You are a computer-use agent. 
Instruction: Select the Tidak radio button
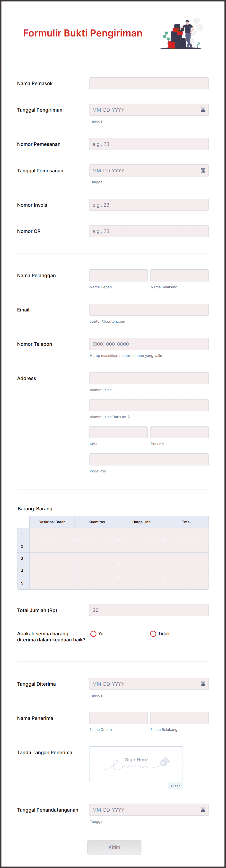(x=153, y=634)
